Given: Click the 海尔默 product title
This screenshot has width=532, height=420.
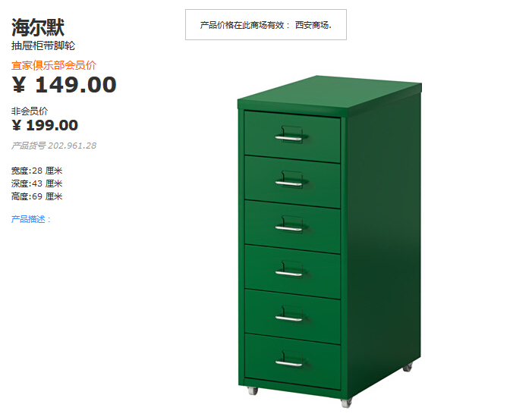Looking at the screenshot, I should (38, 27).
